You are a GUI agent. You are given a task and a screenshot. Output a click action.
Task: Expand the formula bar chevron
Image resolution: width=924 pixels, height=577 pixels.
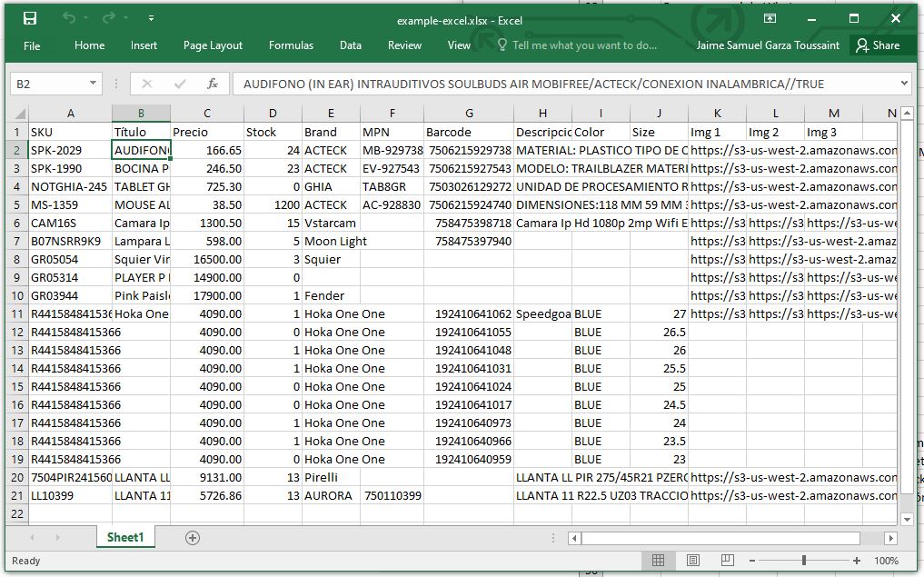905,83
